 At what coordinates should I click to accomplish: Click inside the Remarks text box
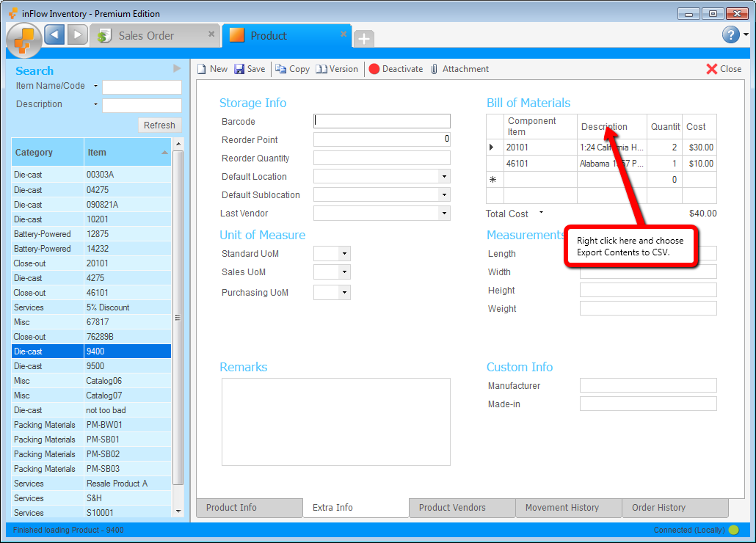(336, 422)
